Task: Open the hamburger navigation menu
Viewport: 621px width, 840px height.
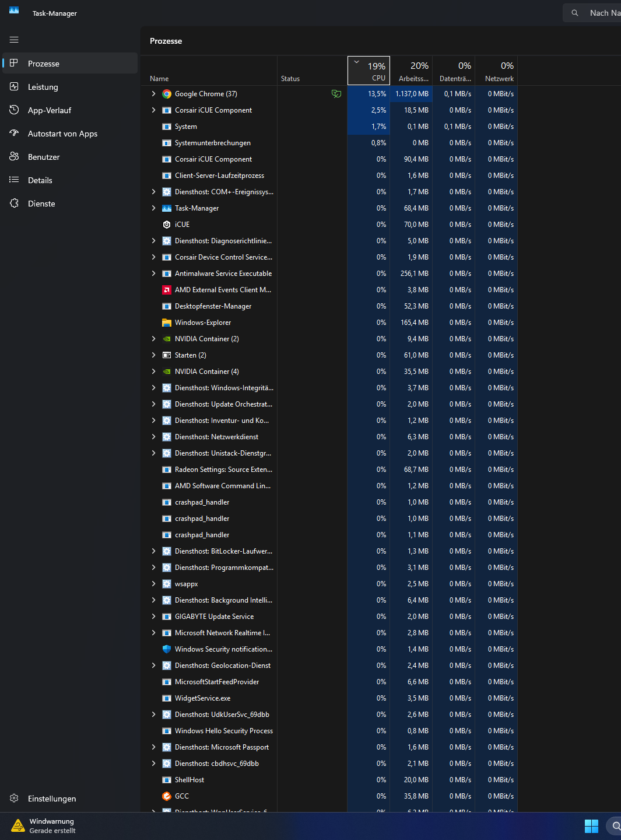Action: (14, 40)
